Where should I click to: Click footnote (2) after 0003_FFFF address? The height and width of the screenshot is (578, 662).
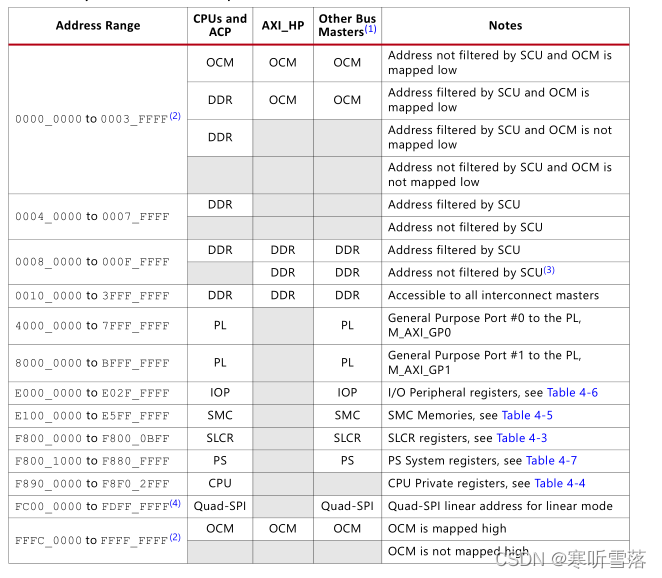pyautogui.click(x=175, y=116)
